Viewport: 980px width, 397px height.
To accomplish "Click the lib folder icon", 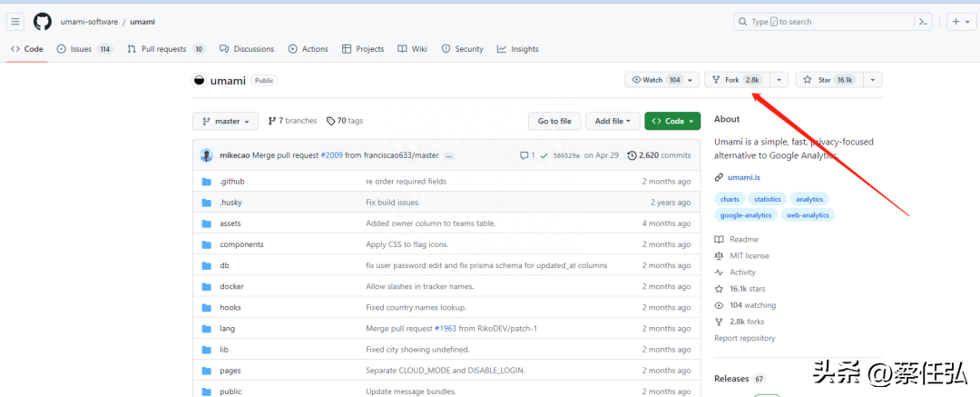I will tap(207, 350).
